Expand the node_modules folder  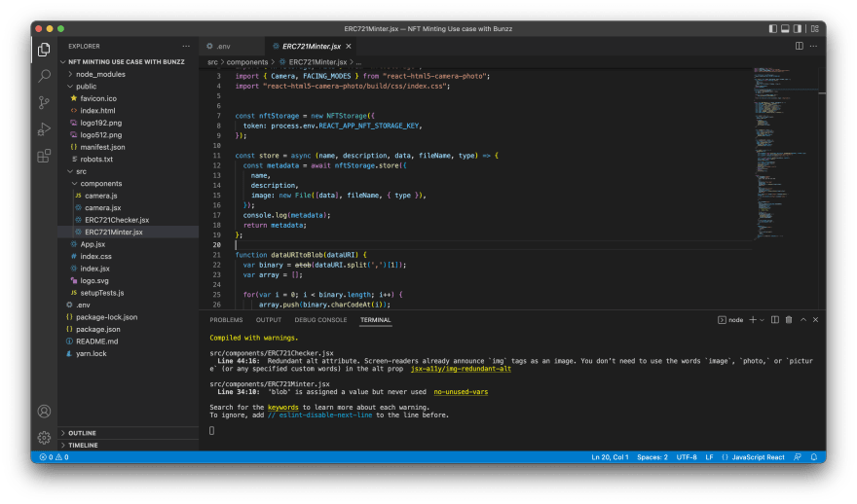(128, 74)
